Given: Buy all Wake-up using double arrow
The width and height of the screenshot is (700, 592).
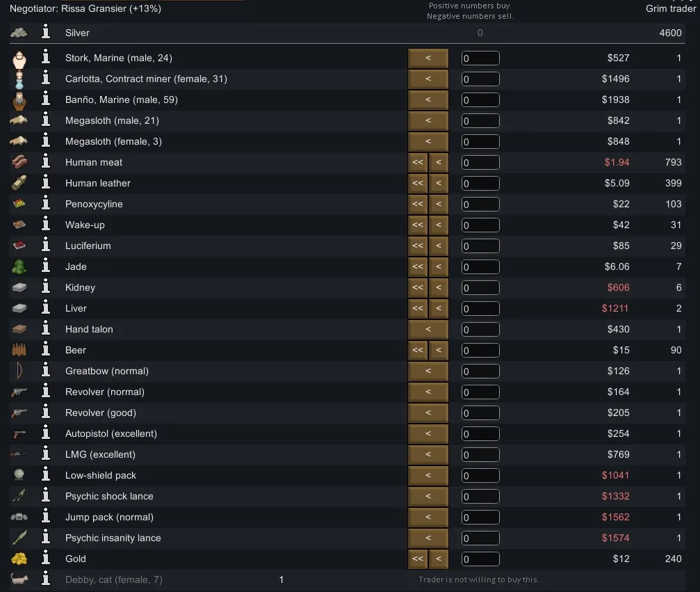Looking at the screenshot, I should click(418, 225).
